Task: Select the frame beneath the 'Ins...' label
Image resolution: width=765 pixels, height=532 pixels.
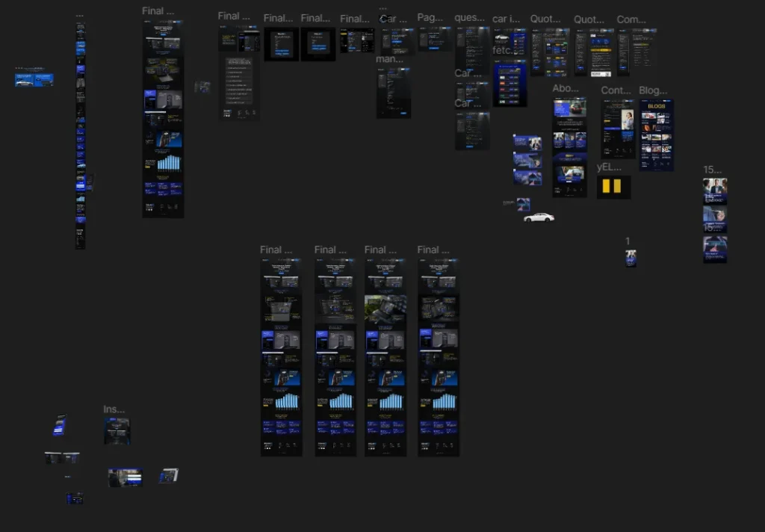Action: 117,431
